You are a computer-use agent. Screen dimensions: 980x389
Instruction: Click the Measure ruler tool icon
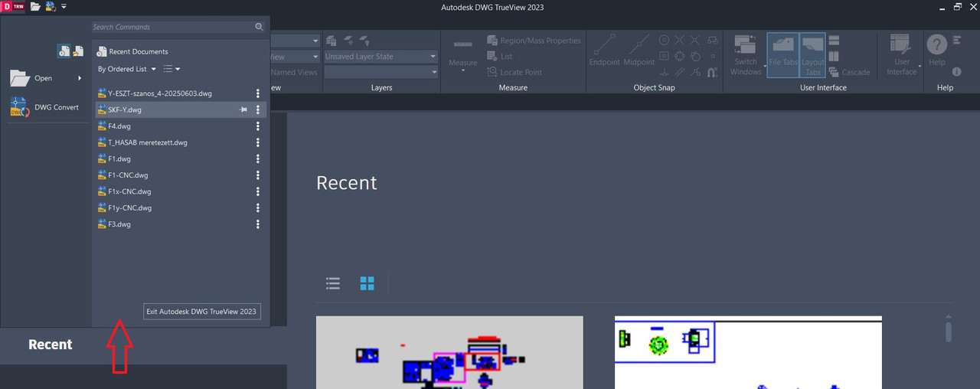(462, 44)
